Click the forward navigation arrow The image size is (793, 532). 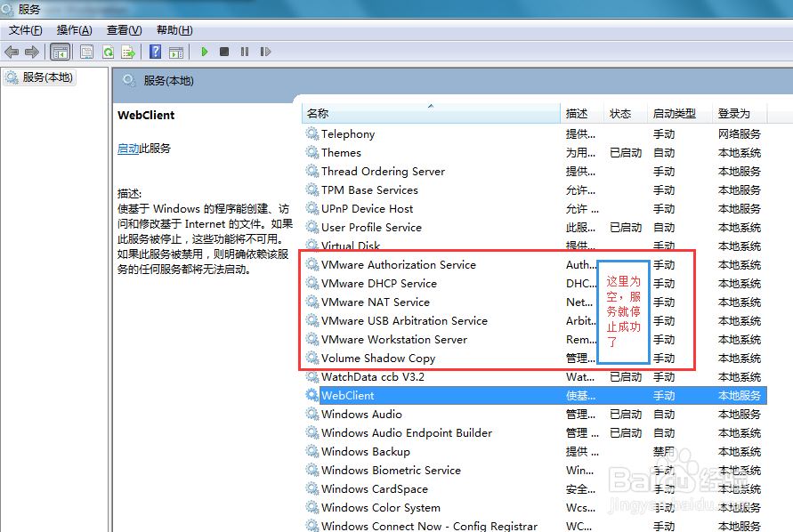(32, 51)
